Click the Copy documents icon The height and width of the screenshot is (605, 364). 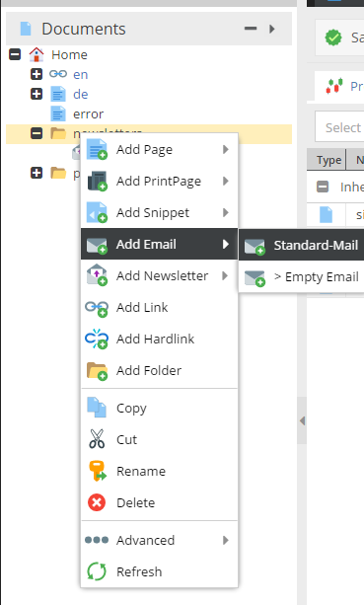97,408
